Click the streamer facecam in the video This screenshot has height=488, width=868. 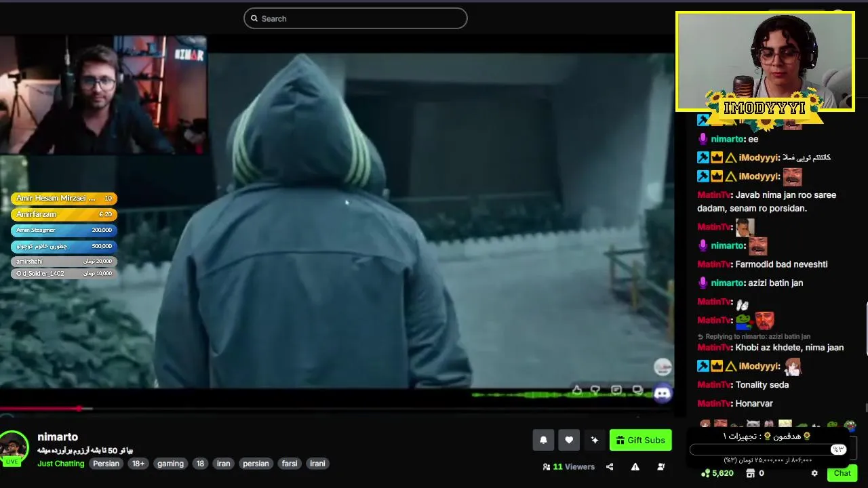point(102,95)
